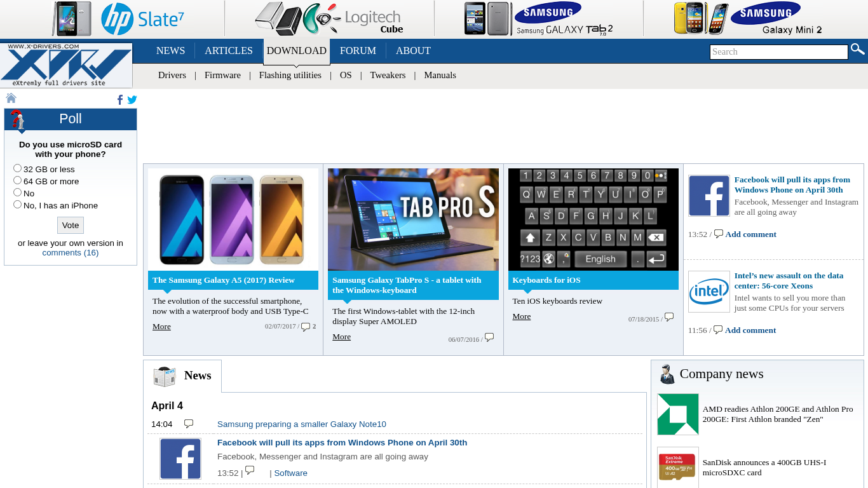Screen dimensions: 868x488
Task: Open the Tab Pro S tablet thumbnail
Action: coord(413,219)
